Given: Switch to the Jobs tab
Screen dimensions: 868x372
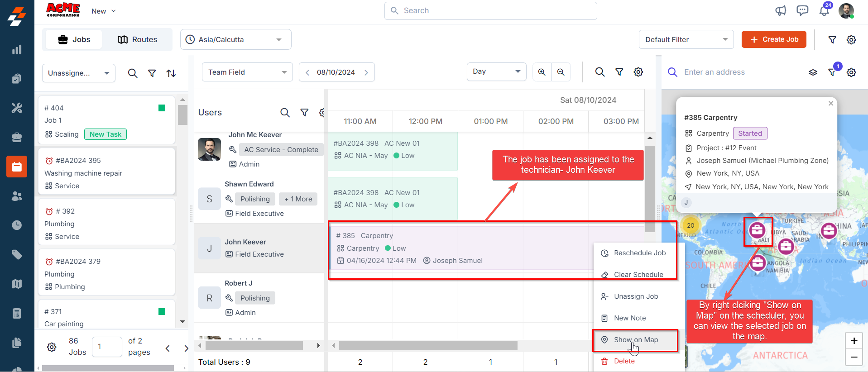Looking at the screenshot, I should [74, 40].
